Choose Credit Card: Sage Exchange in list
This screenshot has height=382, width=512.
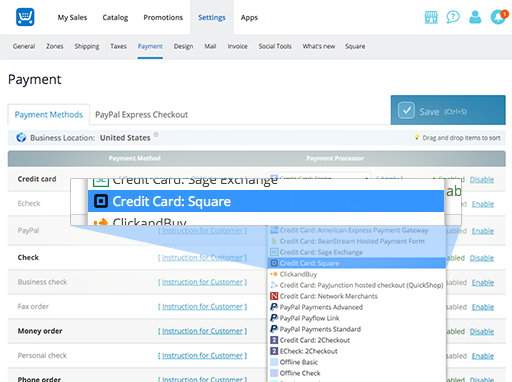[x=357, y=252]
